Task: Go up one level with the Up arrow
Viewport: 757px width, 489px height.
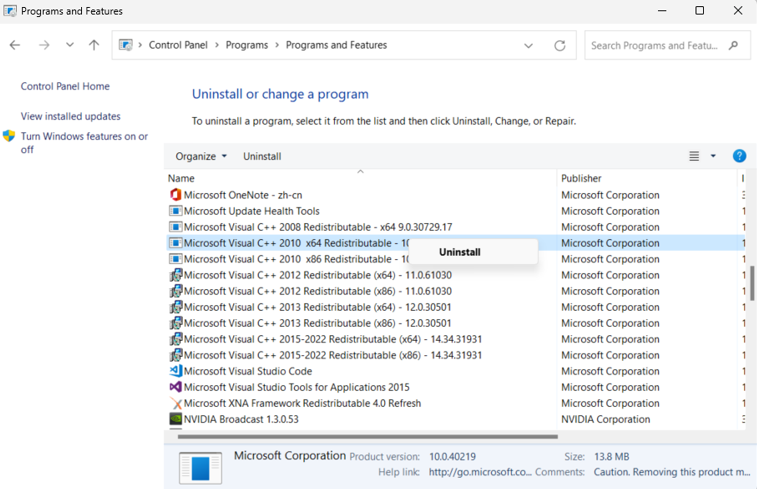Action: (x=94, y=45)
